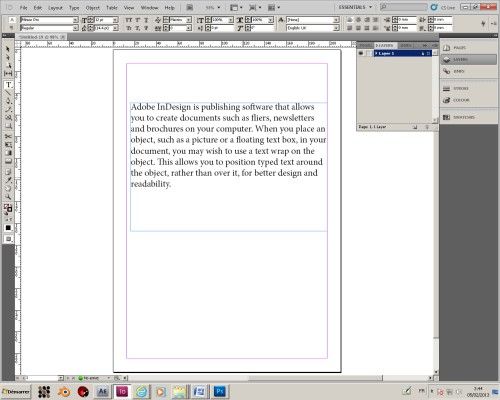Select the Zoom magnifier tool
The image size is (500, 400).
(8, 196)
